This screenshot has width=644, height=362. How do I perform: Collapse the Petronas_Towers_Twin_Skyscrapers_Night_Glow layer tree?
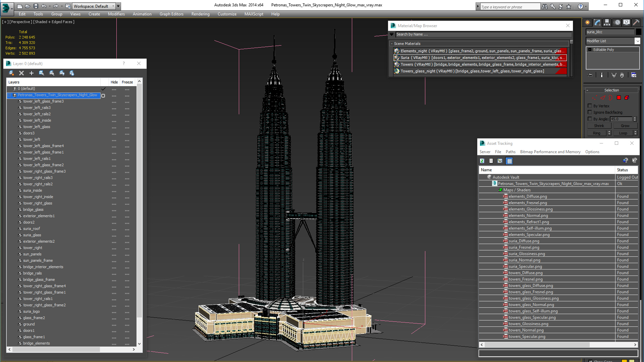tap(9, 95)
